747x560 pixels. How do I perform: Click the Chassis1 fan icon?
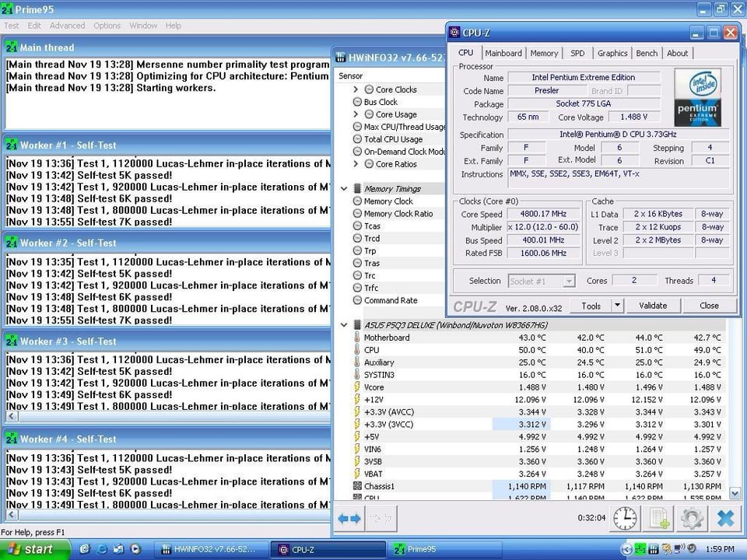(x=357, y=485)
